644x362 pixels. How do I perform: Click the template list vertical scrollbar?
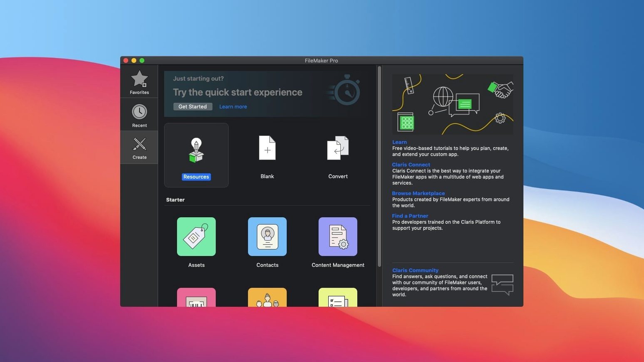click(379, 166)
